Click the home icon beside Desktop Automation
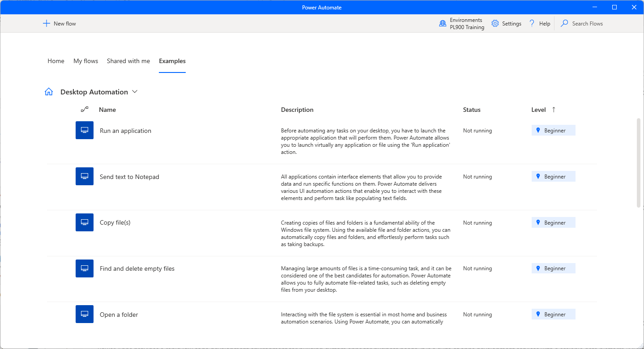 click(49, 92)
